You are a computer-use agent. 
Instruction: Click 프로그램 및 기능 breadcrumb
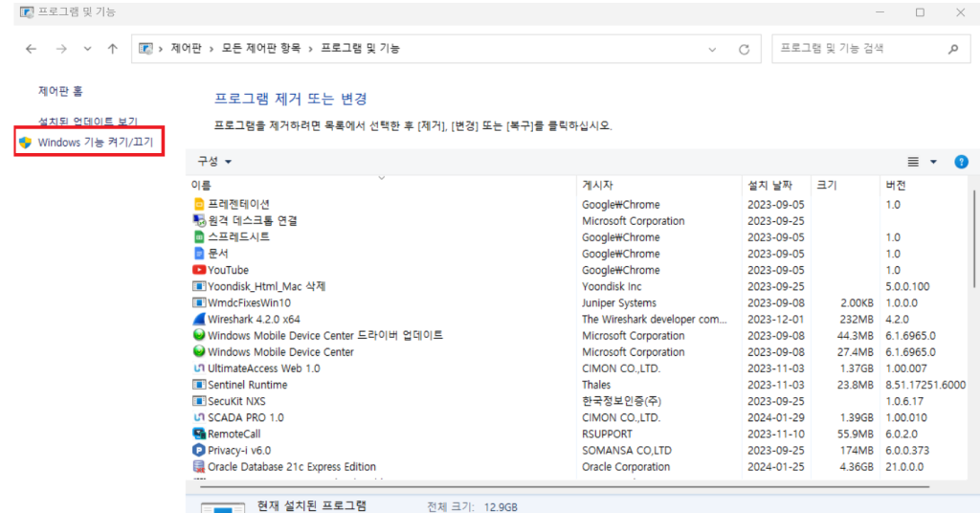point(360,48)
